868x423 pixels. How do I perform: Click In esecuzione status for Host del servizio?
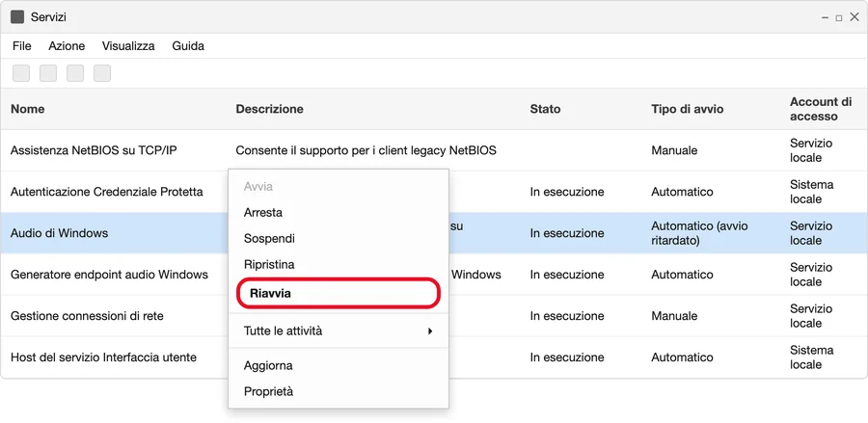567,357
